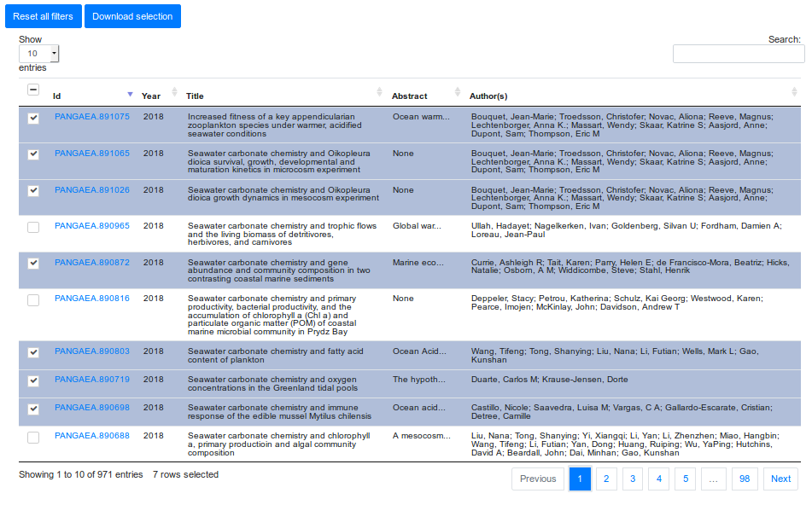Viewport: 812px width, 505px height.
Task: Sort table by Id column arrow
Action: (x=130, y=94)
